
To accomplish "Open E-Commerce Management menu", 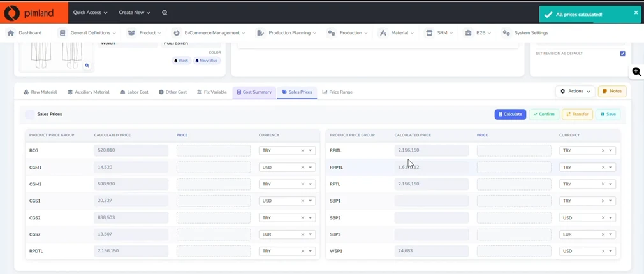I will (209, 32).
